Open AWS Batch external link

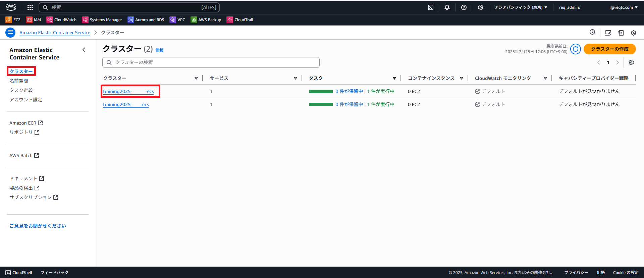[x=24, y=155]
